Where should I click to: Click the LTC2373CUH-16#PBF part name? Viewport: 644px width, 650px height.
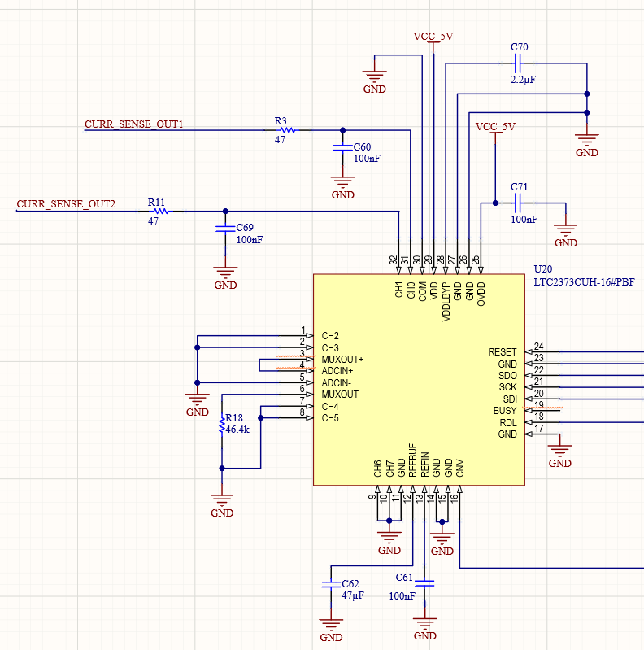[584, 282]
